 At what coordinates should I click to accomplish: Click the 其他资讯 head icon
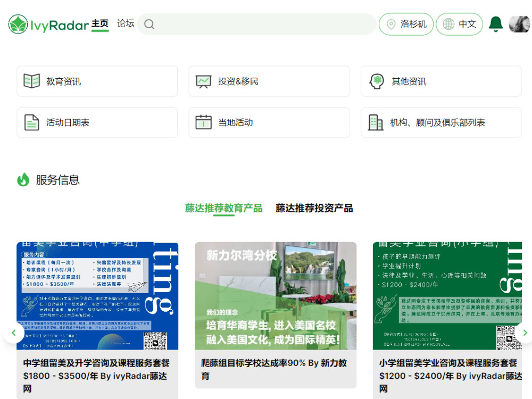[x=377, y=81]
